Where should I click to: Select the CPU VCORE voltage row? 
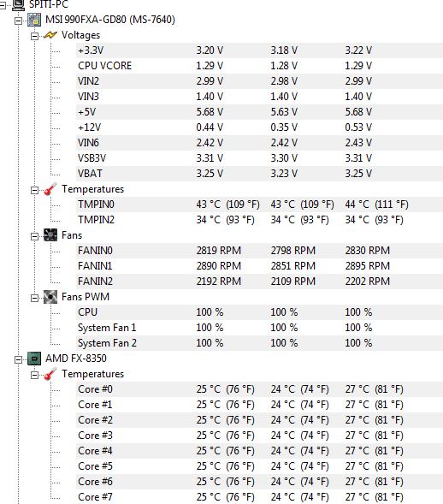point(260,66)
